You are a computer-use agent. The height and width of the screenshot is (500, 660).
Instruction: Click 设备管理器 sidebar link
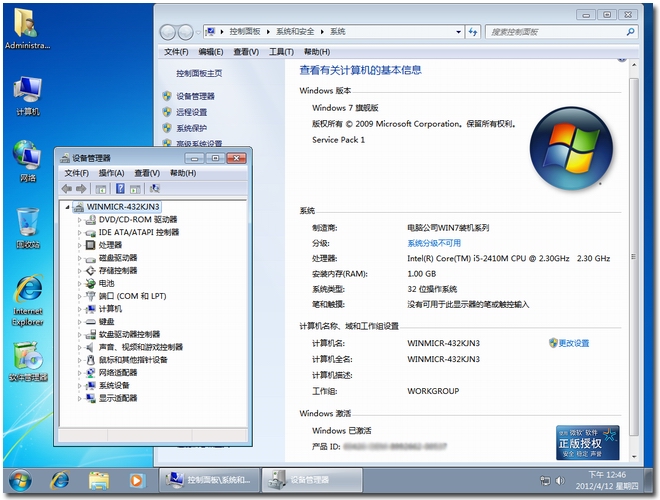point(195,96)
